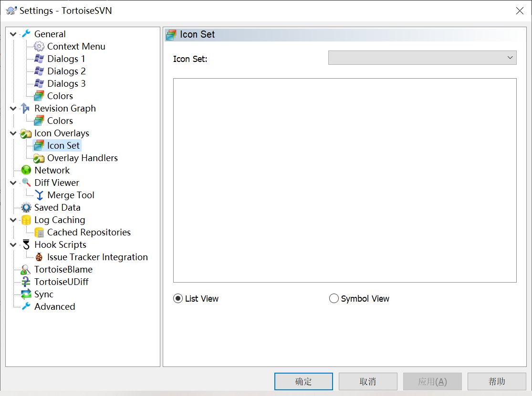Click the 确定 (OK) button
532x396 pixels.
pyautogui.click(x=303, y=381)
